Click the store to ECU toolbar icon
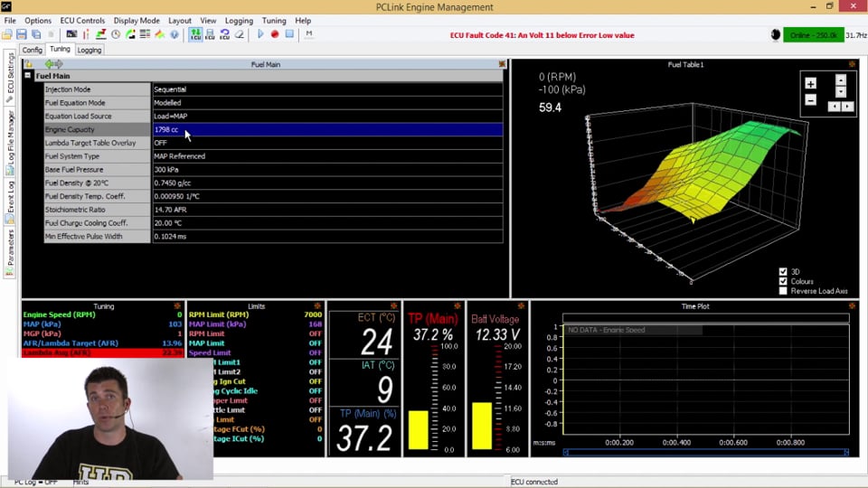The height and width of the screenshot is (488, 868). click(x=210, y=34)
